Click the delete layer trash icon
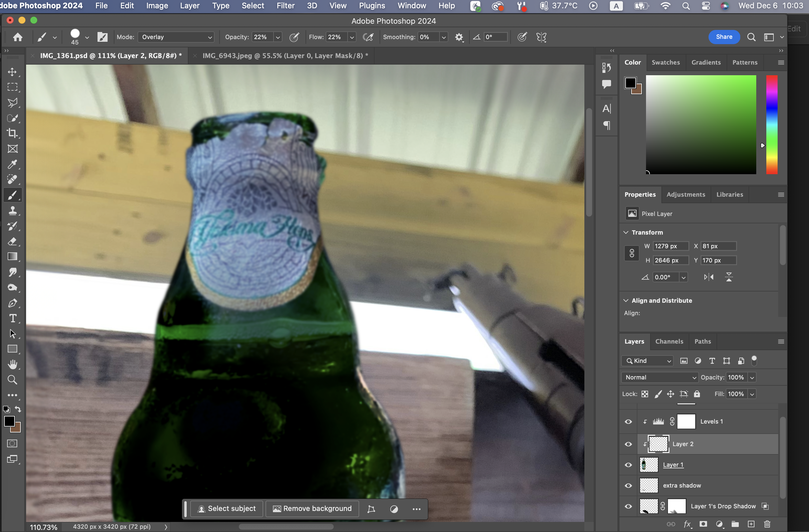 (767, 524)
